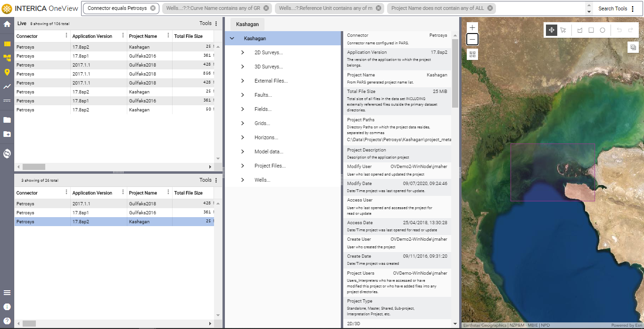Select the map pan tool
The image size is (644, 329).
[x=551, y=30]
